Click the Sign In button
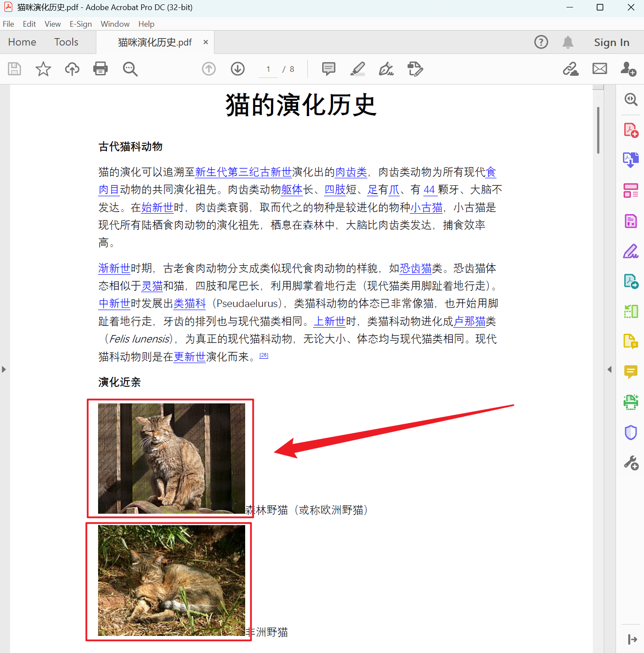Image resolution: width=644 pixels, height=653 pixels. click(x=612, y=42)
